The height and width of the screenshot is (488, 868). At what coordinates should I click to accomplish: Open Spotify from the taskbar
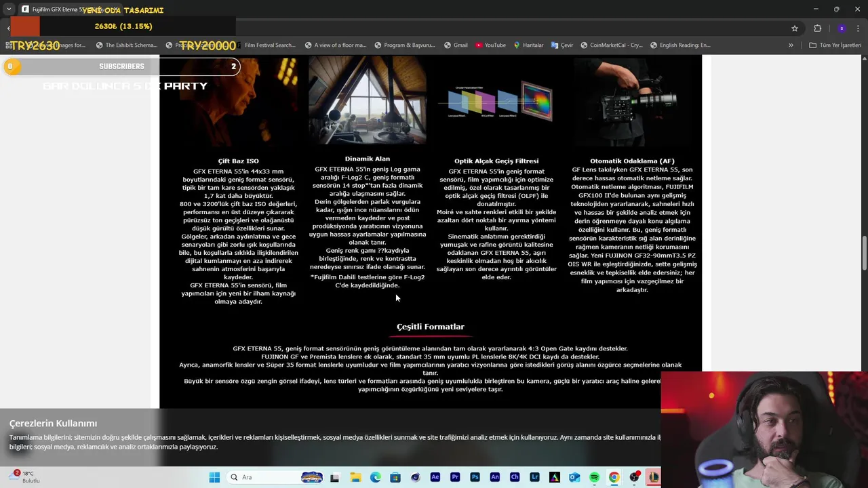594,477
